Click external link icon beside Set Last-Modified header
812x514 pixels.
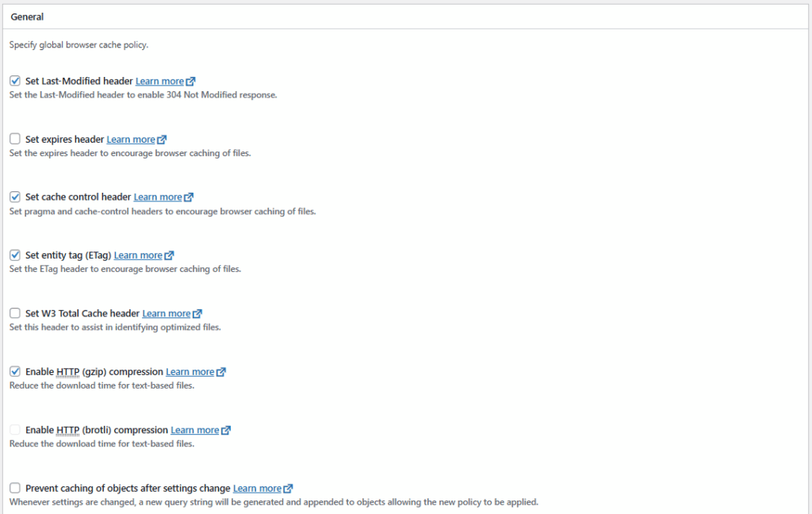191,81
